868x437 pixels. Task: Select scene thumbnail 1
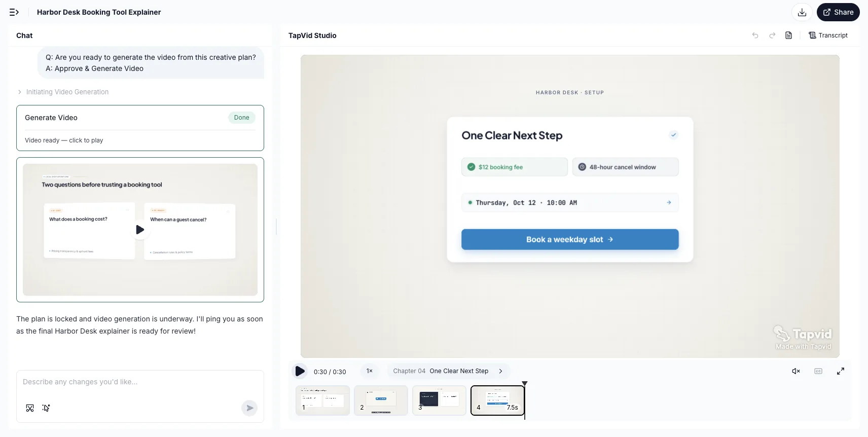click(x=322, y=400)
